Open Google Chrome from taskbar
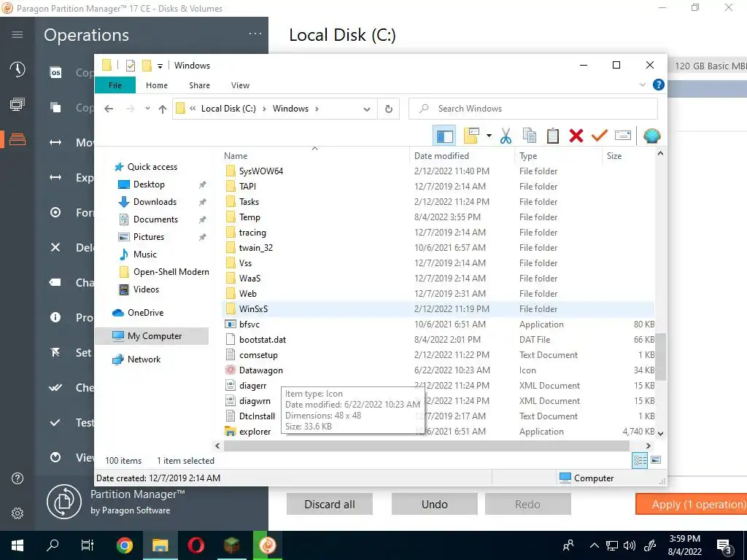This screenshot has height=560, width=747. pyautogui.click(x=124, y=545)
